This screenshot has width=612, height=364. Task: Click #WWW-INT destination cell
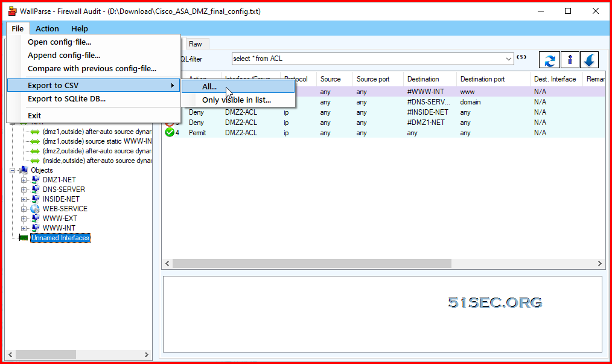coord(426,91)
